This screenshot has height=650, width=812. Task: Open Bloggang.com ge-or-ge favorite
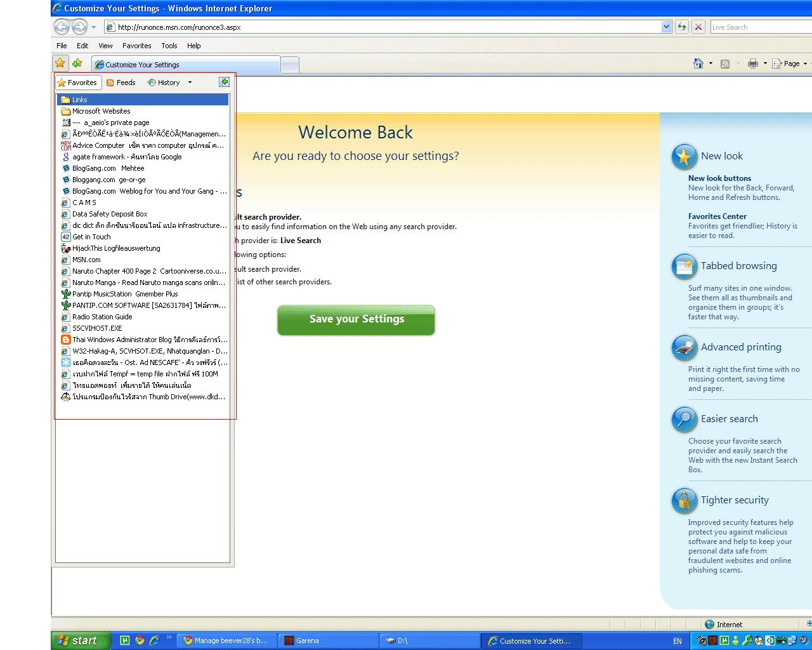point(143,180)
